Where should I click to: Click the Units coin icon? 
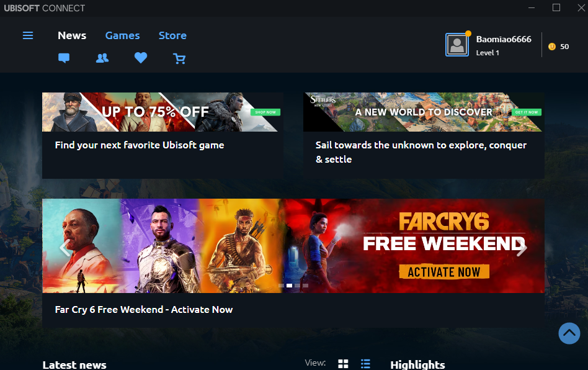(552, 47)
